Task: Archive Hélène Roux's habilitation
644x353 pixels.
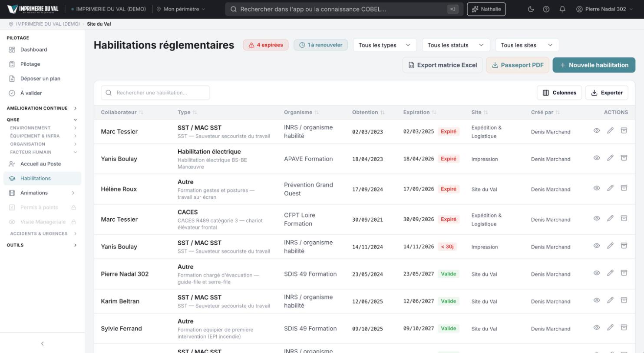Action: click(x=624, y=188)
